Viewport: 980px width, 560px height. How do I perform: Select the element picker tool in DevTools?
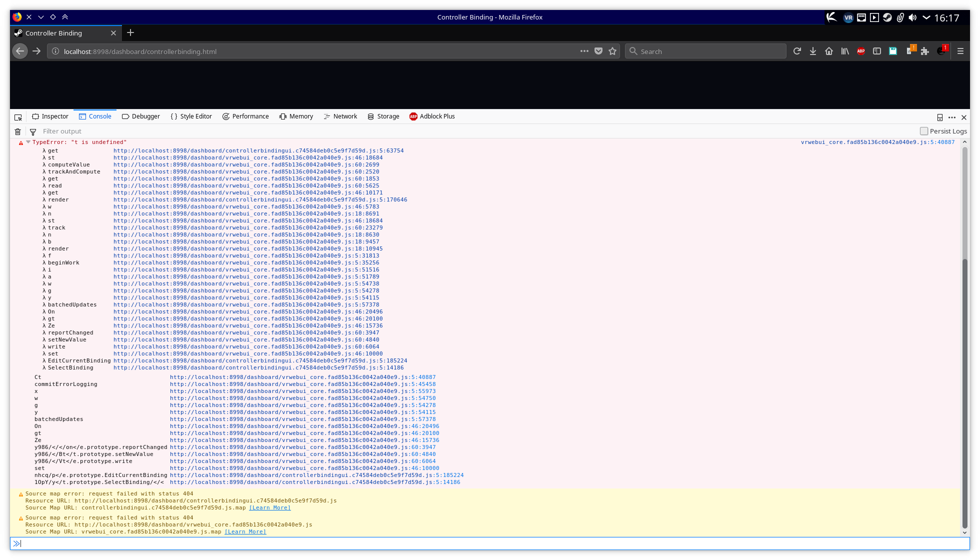(18, 116)
